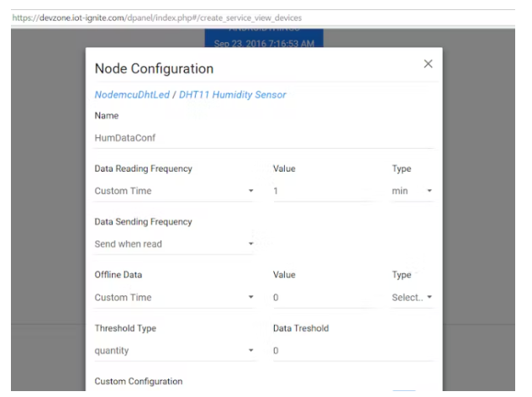Click the HumDataConf name field

263,138
